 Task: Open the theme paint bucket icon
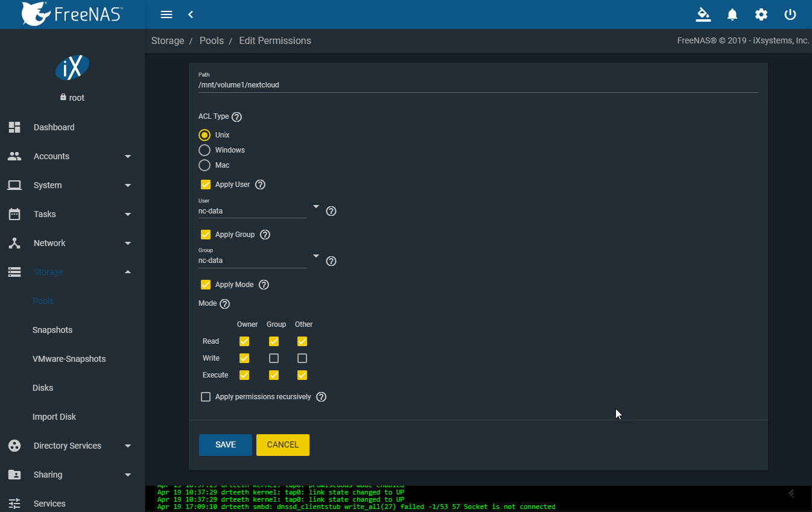tap(703, 14)
